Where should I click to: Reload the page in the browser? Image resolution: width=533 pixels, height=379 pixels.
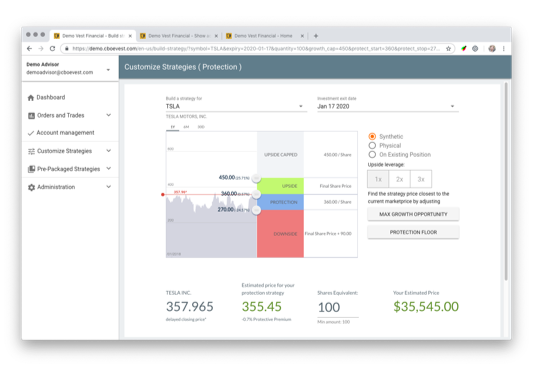coord(52,49)
